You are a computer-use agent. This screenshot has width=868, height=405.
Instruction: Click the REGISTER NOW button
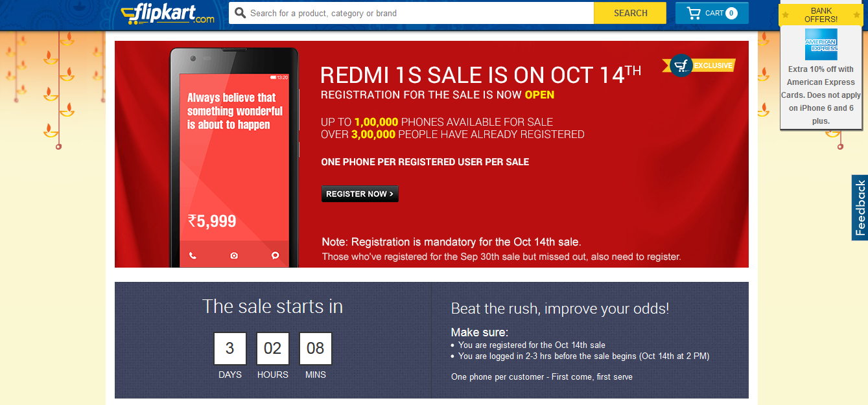tap(360, 194)
